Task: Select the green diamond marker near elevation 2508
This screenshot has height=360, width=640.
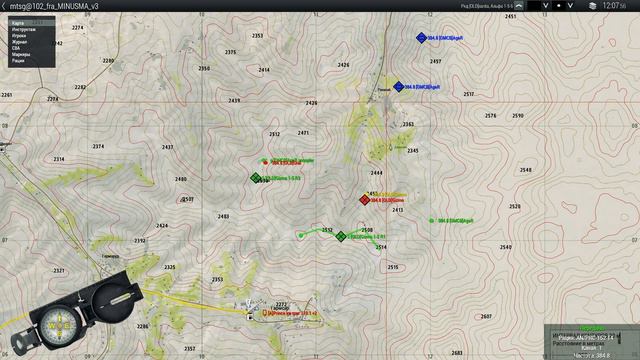Action: (341, 236)
